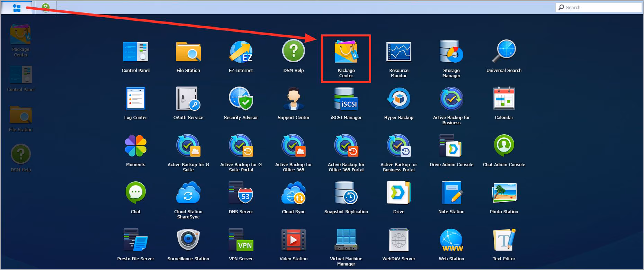Open Virtual Machine Manager

point(346,247)
